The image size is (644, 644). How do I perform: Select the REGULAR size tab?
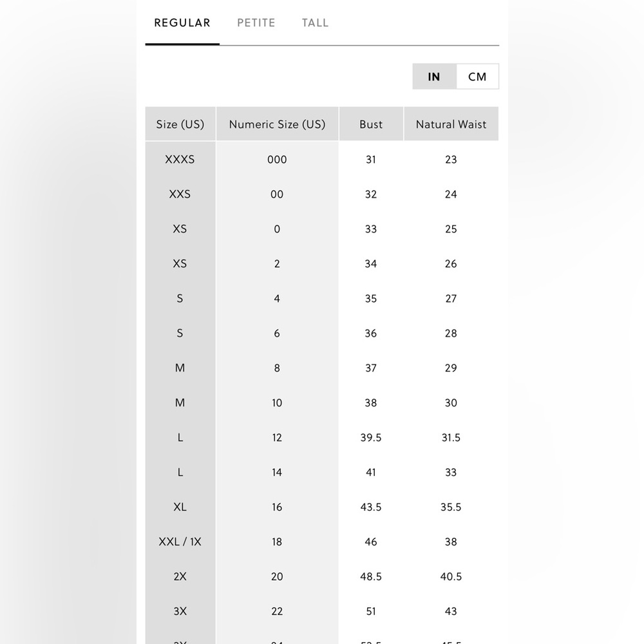182,23
